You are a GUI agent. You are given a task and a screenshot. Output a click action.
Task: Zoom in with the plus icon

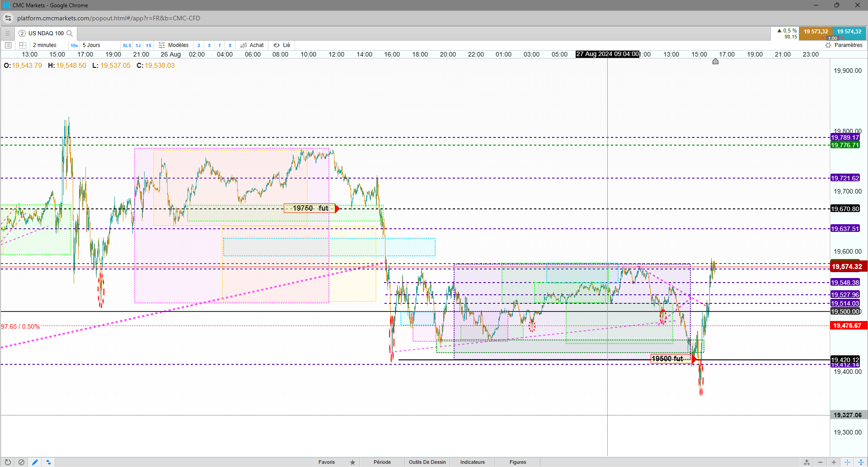pos(834,462)
